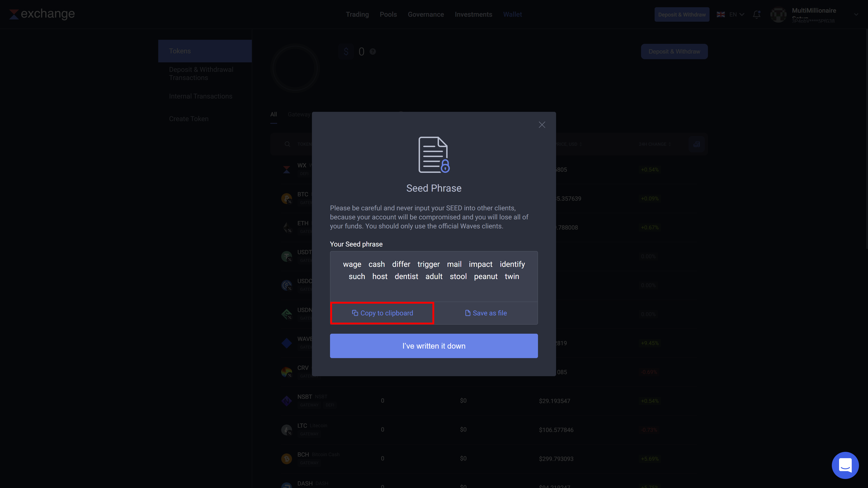Click the BCH token icon

pyautogui.click(x=286, y=459)
